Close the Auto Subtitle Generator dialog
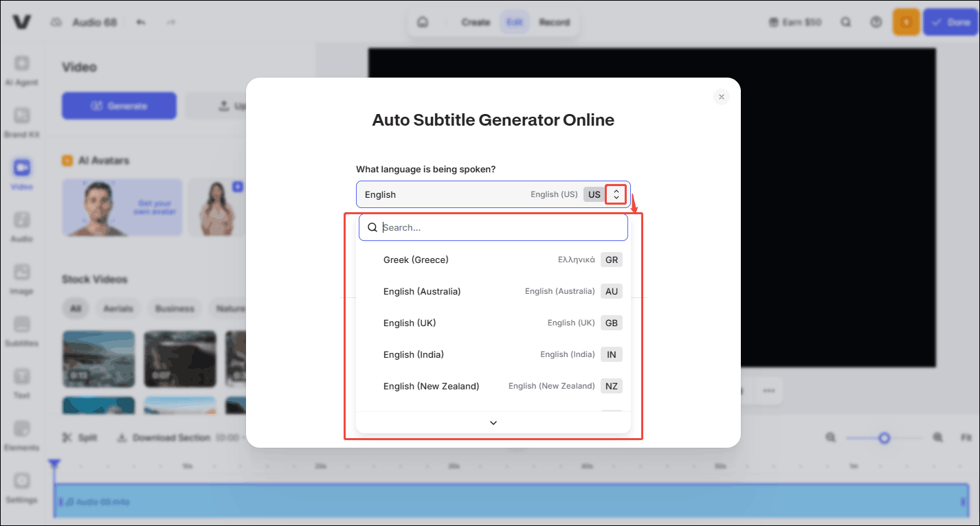This screenshot has width=980, height=526. click(x=721, y=97)
